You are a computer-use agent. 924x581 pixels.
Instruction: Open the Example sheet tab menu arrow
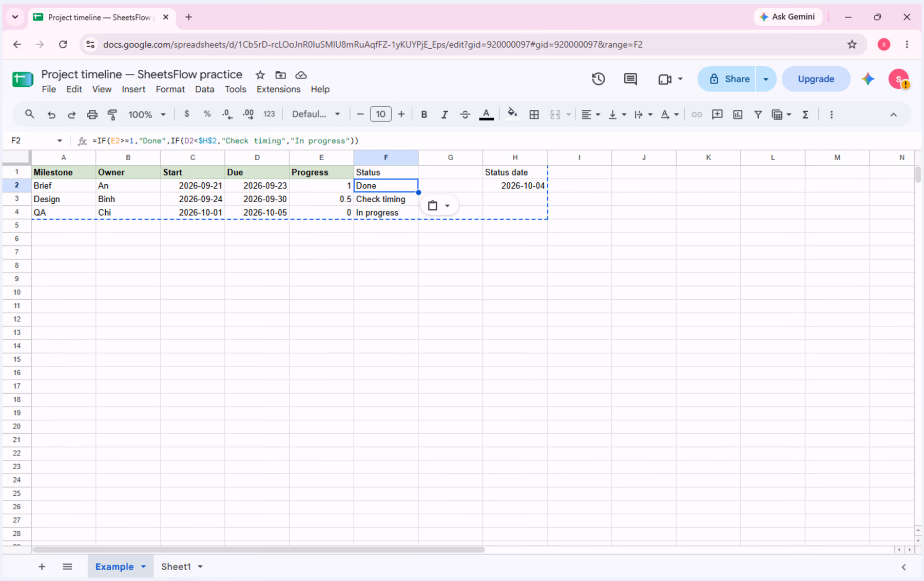pyautogui.click(x=144, y=567)
